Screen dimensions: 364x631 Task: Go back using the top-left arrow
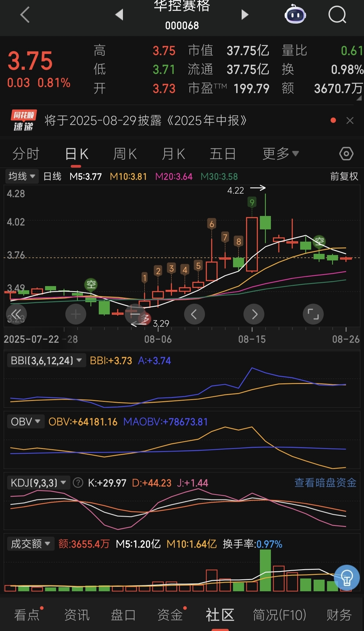[x=25, y=15]
